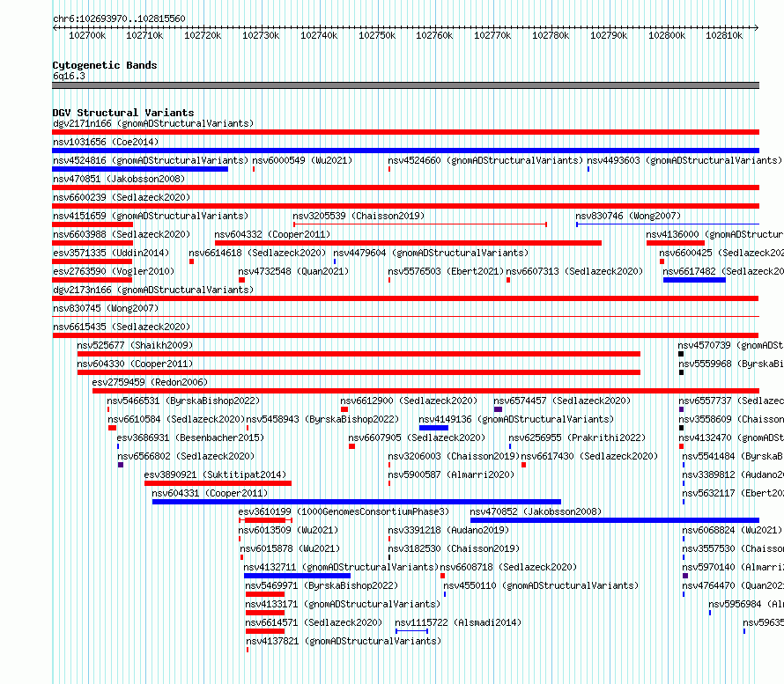
Task: Click the black nsv4570739 marker square
Action: point(681,354)
